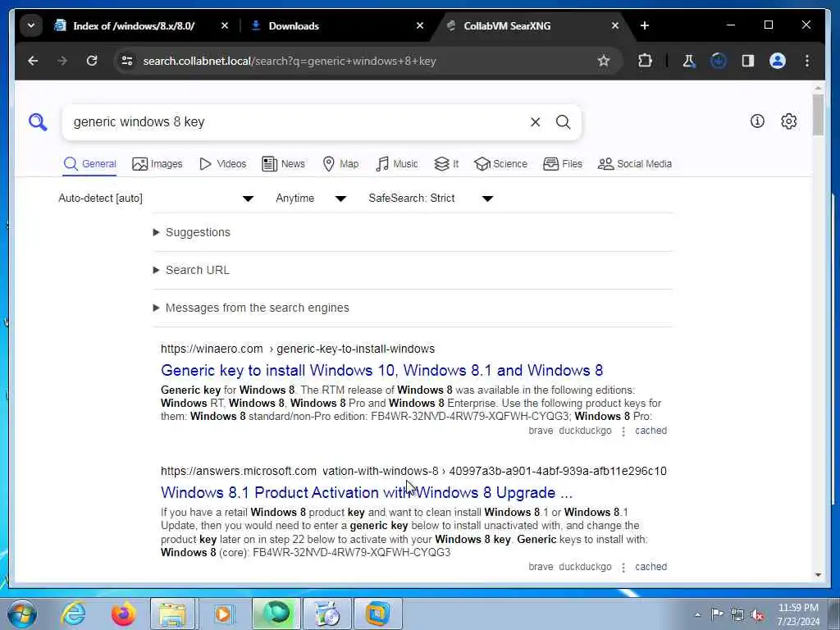The width and height of the screenshot is (840, 630).
Task: Reload the current page
Action: (92, 61)
